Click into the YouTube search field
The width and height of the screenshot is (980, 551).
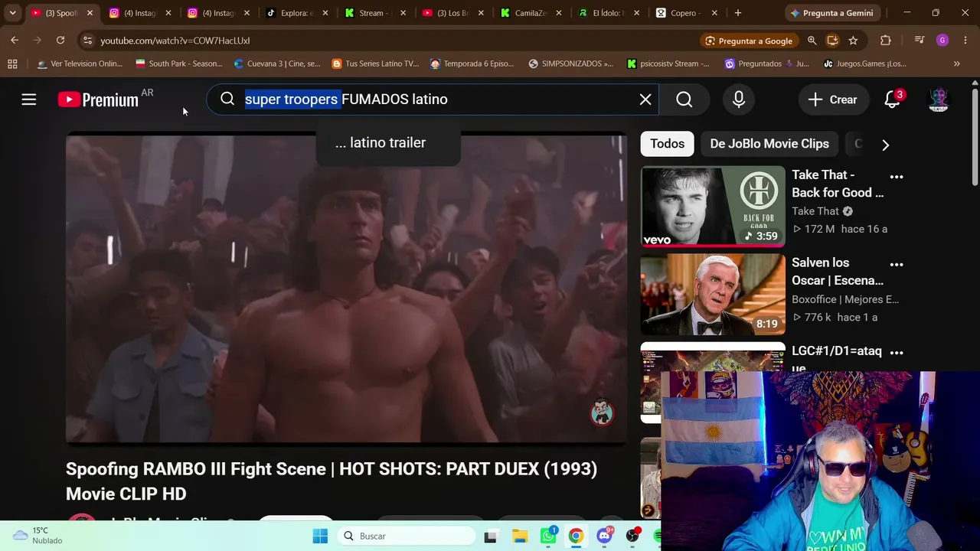433,99
